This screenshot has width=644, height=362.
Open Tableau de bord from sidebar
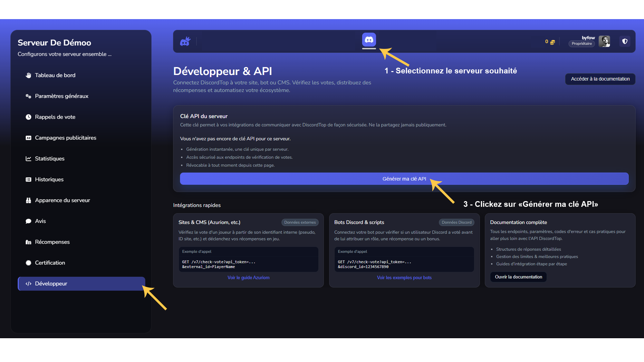click(55, 75)
